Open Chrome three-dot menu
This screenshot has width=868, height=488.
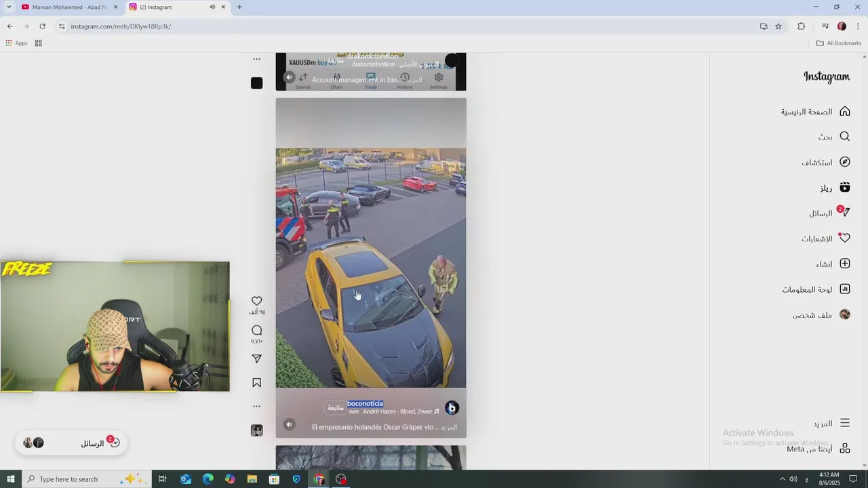(858, 26)
